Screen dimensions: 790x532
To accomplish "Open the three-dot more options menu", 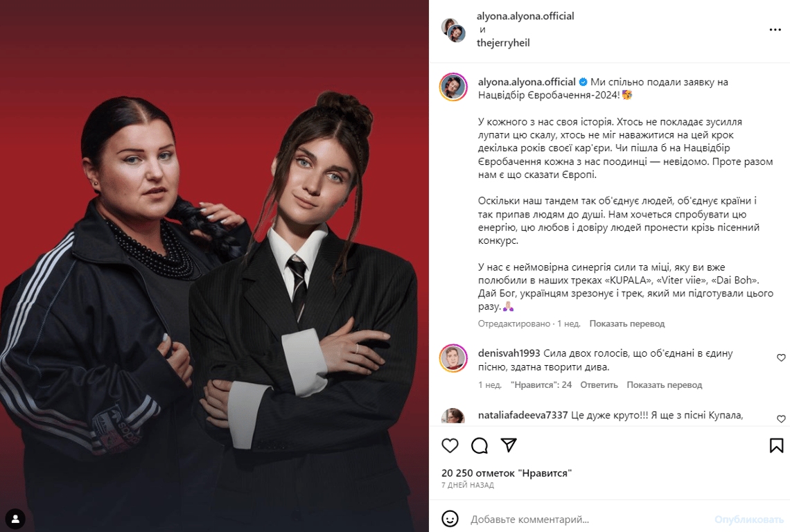I will 775,30.
